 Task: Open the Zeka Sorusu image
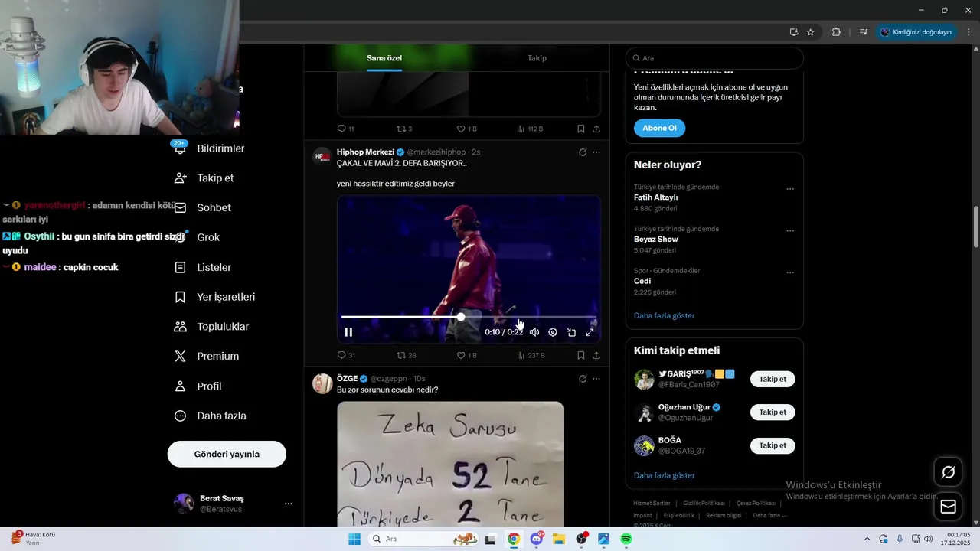(x=450, y=464)
